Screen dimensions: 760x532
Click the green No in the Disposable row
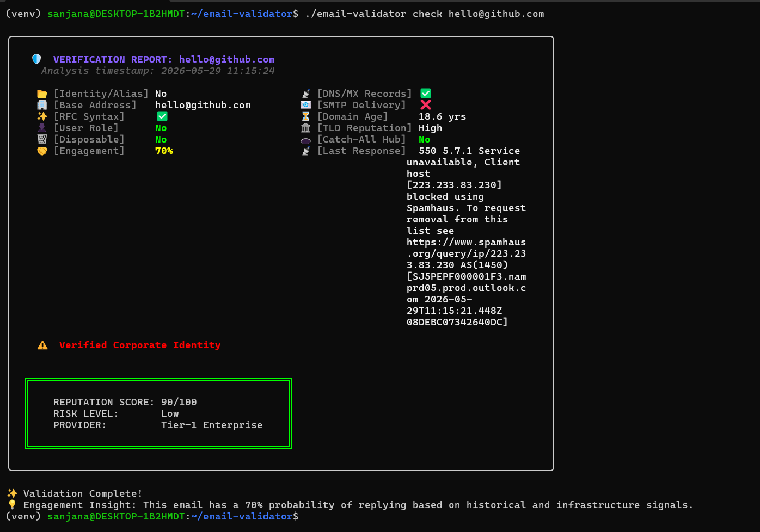pos(161,139)
